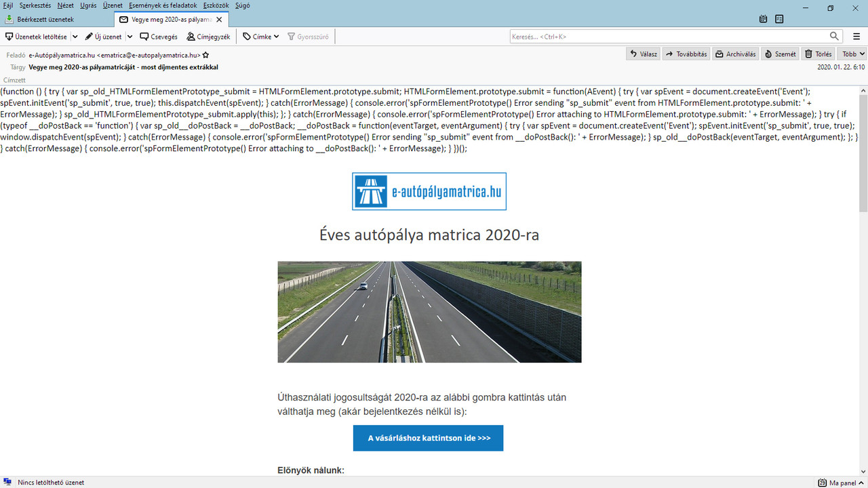Open the Szerkesztés menu
868x488 pixels.
click(x=35, y=5)
